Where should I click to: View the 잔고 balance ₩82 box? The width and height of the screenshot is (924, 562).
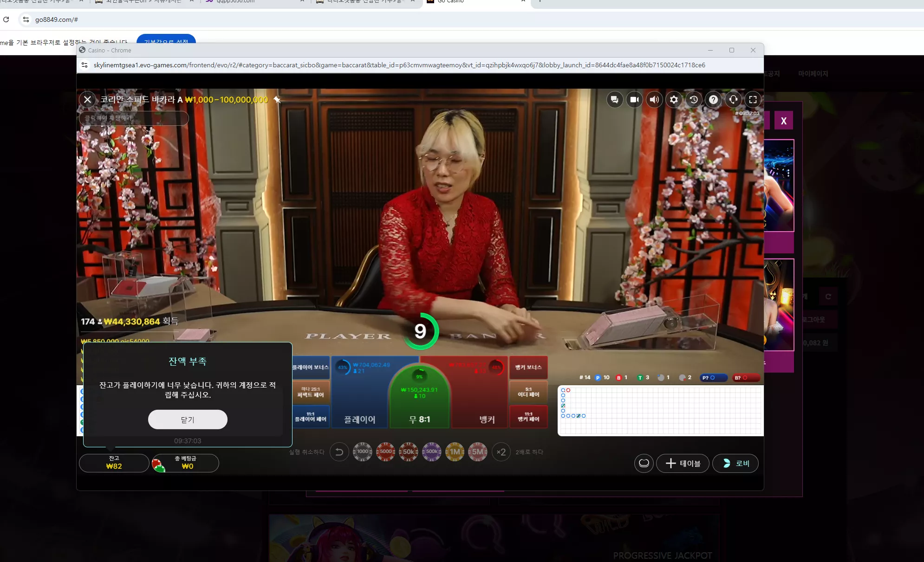pyautogui.click(x=114, y=463)
